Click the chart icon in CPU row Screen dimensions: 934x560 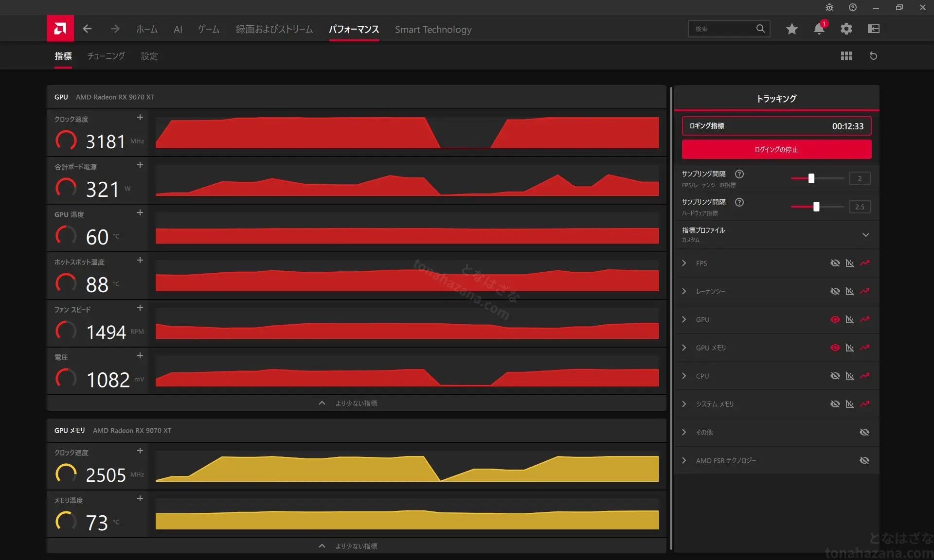coord(850,376)
